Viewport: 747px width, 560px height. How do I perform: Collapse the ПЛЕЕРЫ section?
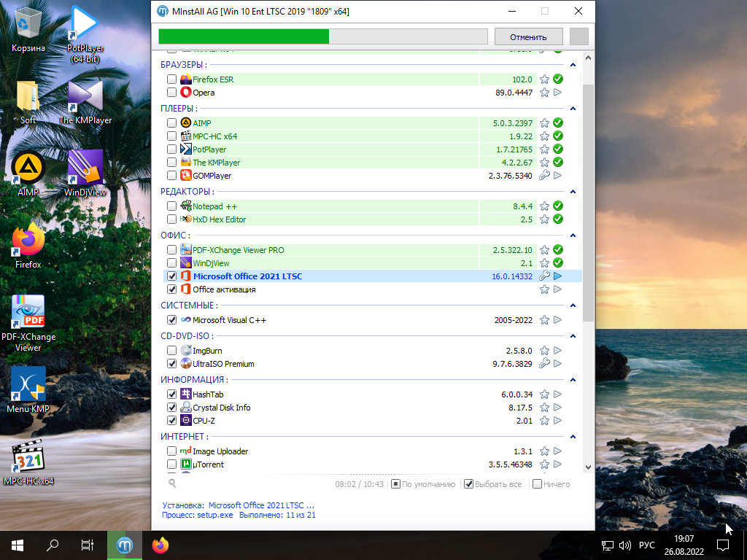[x=573, y=109]
